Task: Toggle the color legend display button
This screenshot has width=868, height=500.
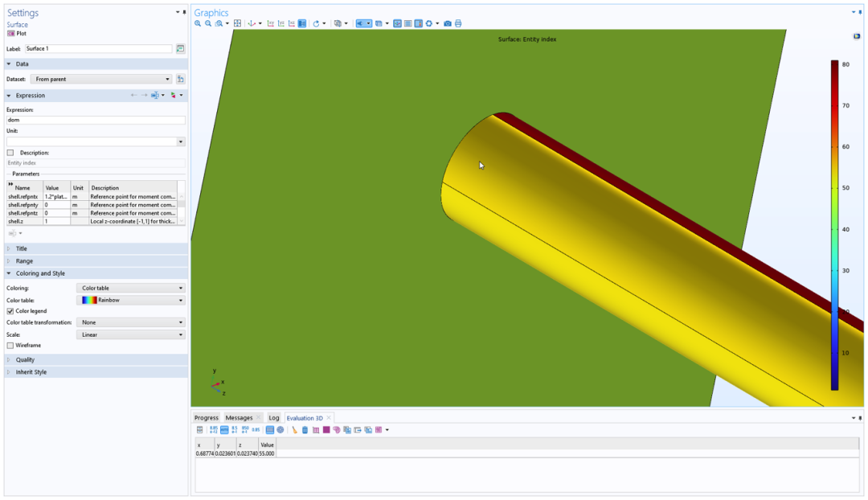Action: click(419, 23)
